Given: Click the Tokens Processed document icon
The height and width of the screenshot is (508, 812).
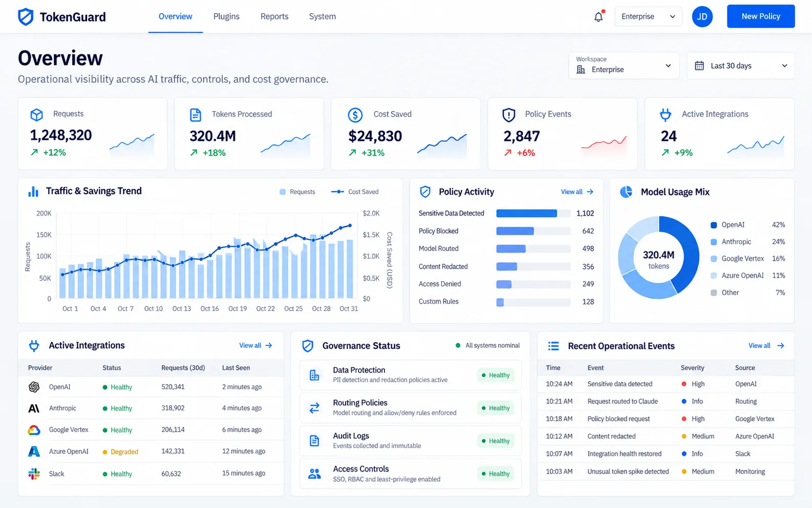Looking at the screenshot, I should 196,115.
